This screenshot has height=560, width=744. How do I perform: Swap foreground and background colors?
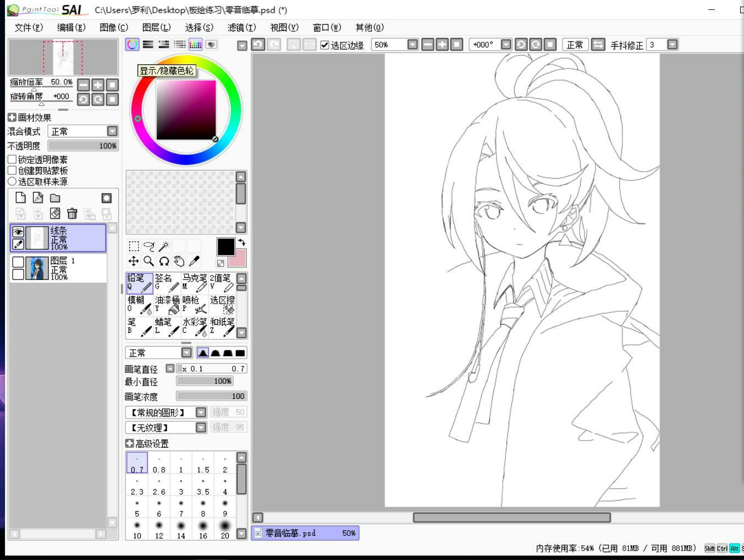(x=241, y=243)
